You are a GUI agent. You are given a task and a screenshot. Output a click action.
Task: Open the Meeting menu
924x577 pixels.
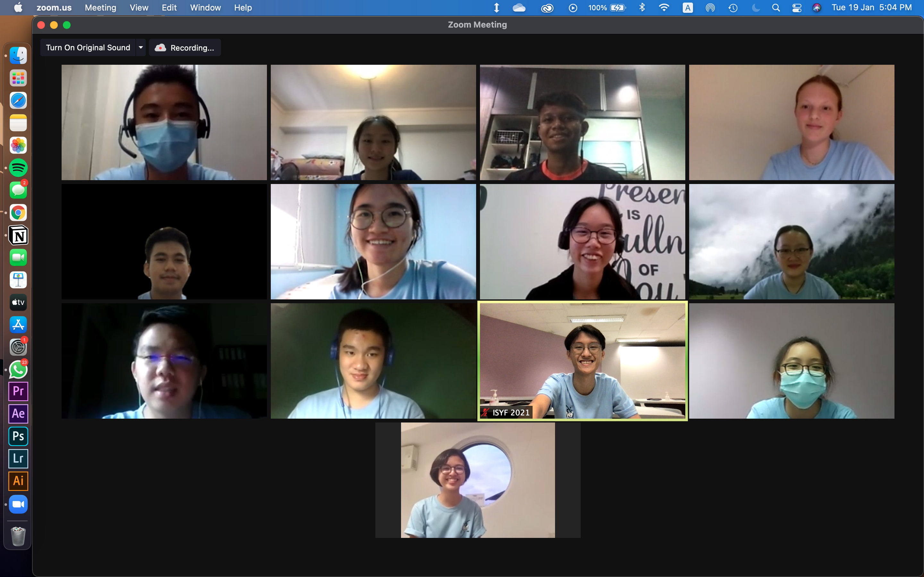click(100, 8)
